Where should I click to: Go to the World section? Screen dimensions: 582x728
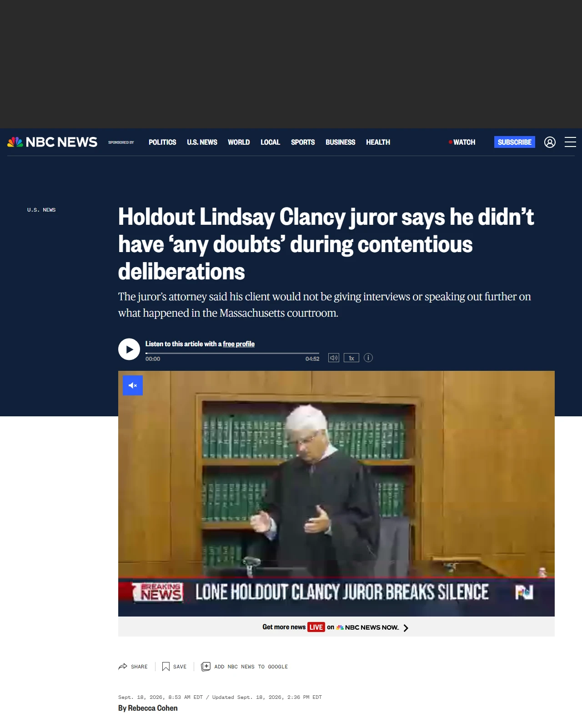coord(239,142)
